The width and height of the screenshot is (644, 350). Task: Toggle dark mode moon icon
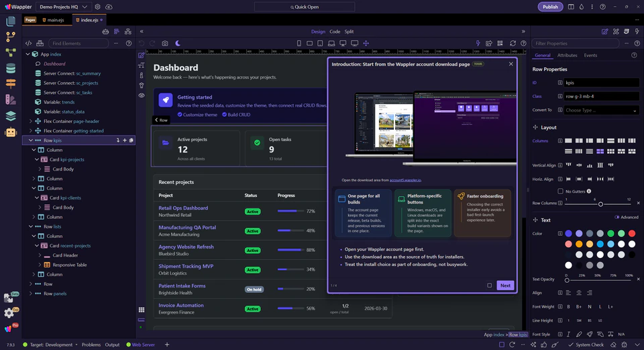click(178, 43)
